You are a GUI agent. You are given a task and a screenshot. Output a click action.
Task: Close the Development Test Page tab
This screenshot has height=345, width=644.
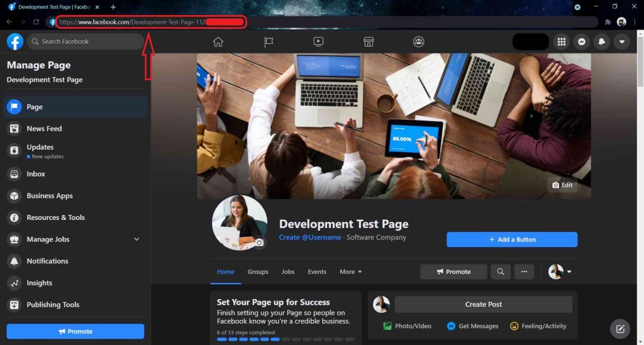[x=97, y=7]
